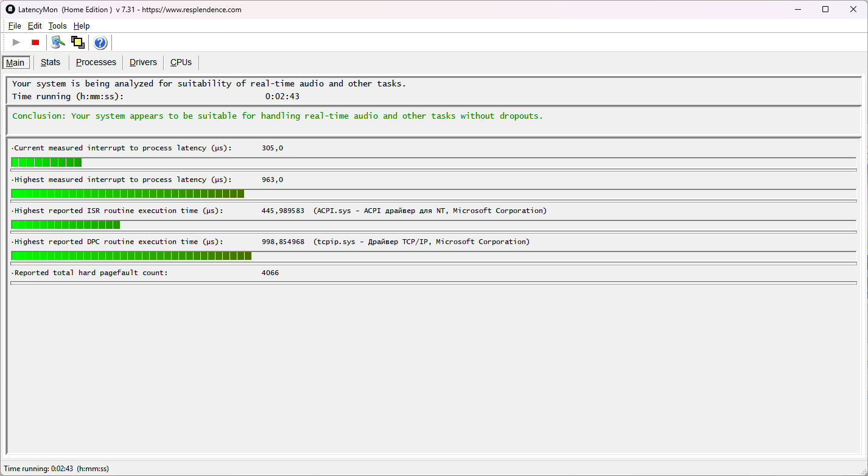Click the highest DPC routine execution bar
Viewport: 868px width, 476px height.
tap(433, 256)
